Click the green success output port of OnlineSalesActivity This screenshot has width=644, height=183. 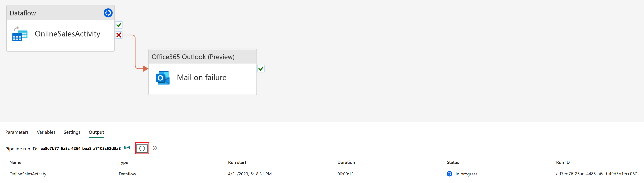coord(119,25)
